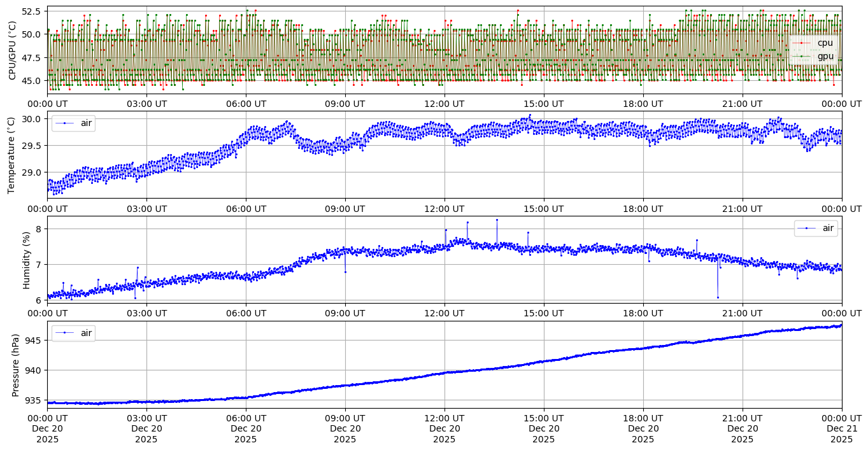Click the 12:00 UT tick below Pressure chart

coord(444,418)
